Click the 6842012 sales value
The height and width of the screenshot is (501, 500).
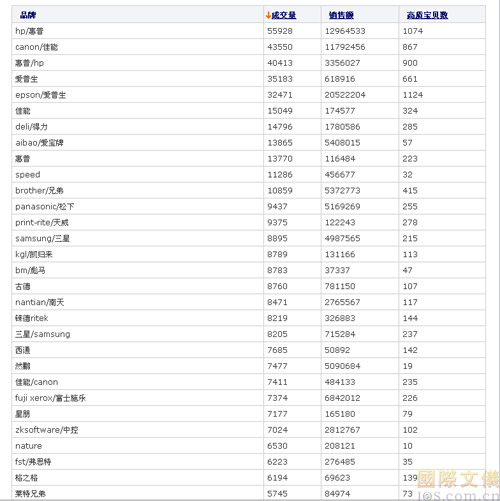pos(342,398)
